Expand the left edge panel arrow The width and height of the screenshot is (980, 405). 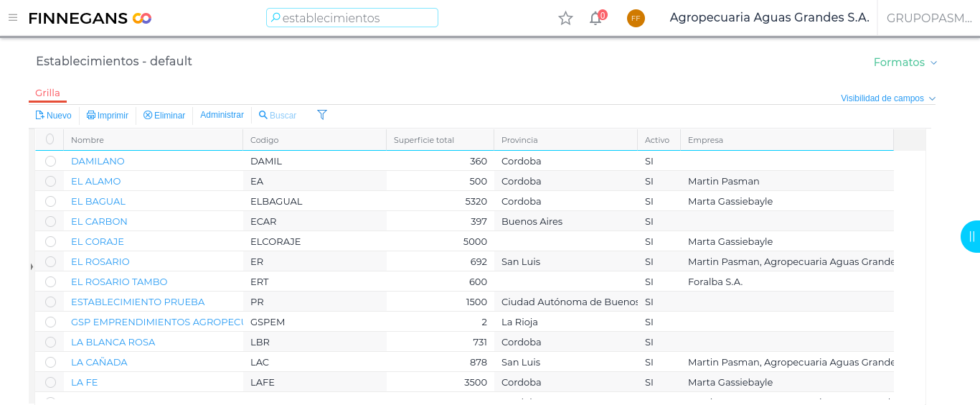tap(32, 267)
